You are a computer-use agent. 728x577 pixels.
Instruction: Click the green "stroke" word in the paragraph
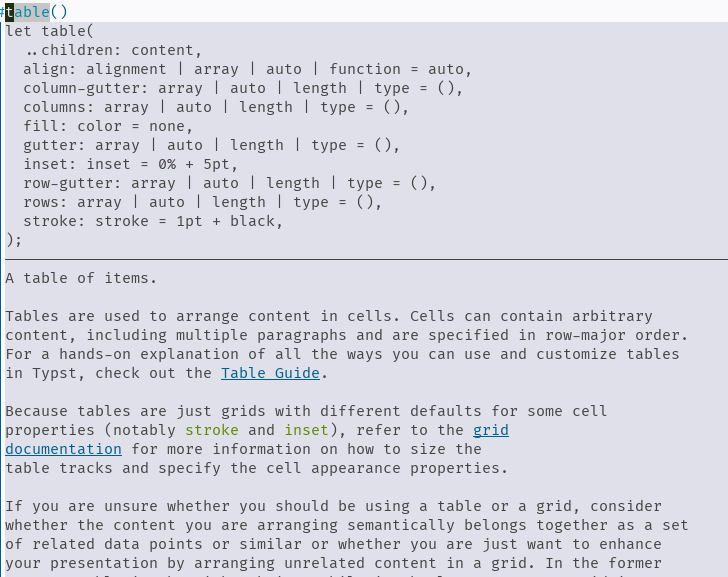pos(212,430)
